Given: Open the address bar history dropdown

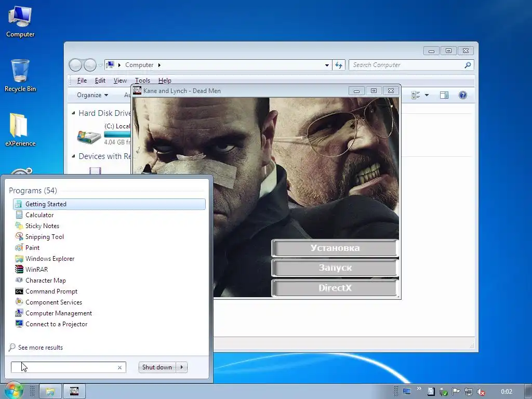Looking at the screenshot, I should pyautogui.click(x=327, y=65).
